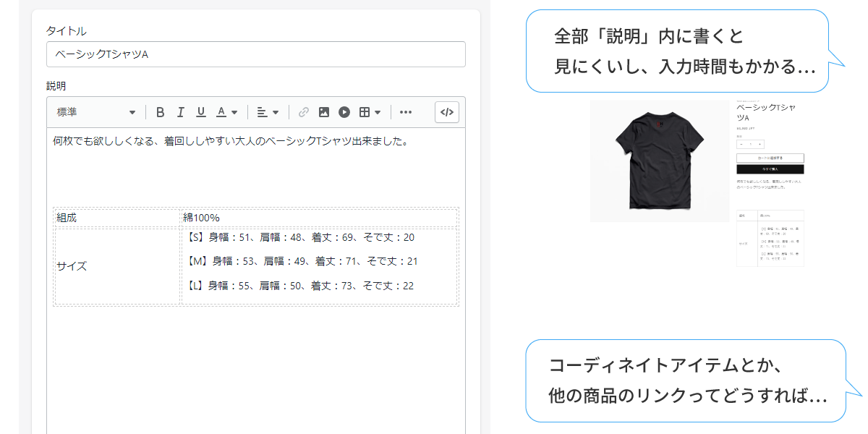Click the preview product title ベーシックTシャツA
Image resolution: width=868 pixels, height=434 pixels.
767,112
